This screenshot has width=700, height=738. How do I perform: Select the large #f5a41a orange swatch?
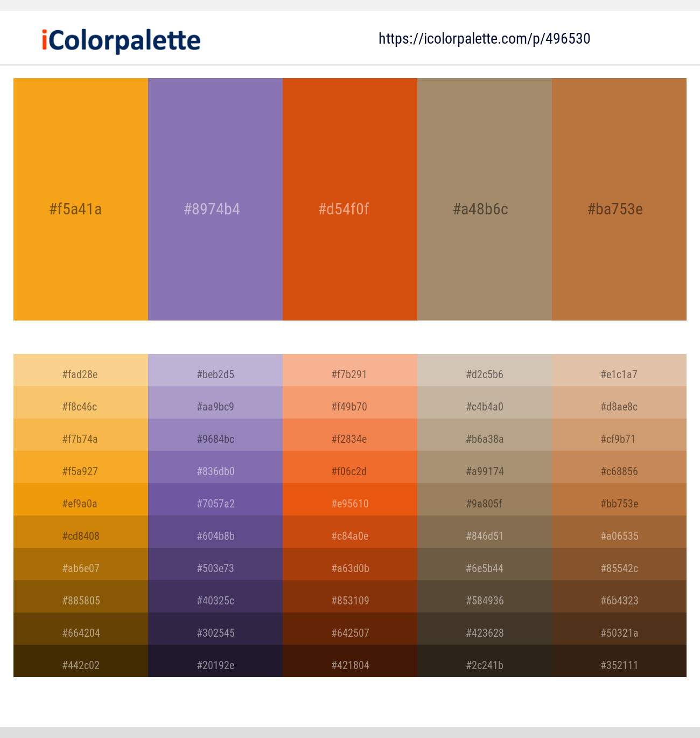(81, 199)
